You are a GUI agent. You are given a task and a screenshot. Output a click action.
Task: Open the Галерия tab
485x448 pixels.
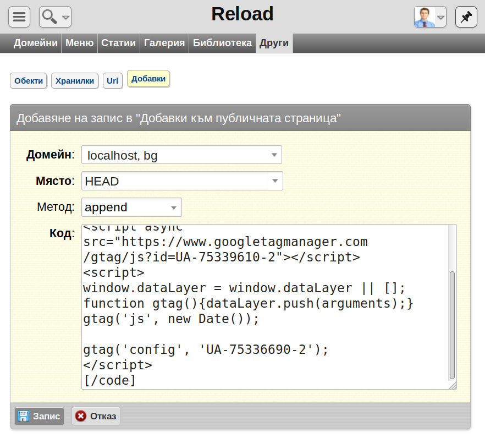(x=164, y=43)
